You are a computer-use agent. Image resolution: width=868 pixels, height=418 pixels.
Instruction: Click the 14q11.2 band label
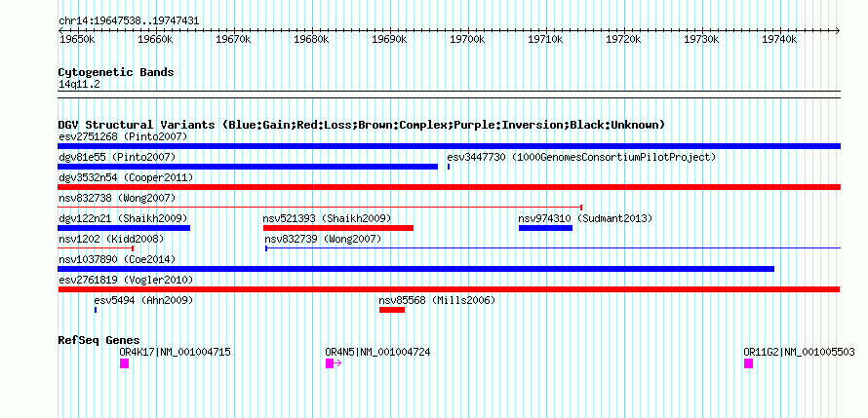coord(79,84)
